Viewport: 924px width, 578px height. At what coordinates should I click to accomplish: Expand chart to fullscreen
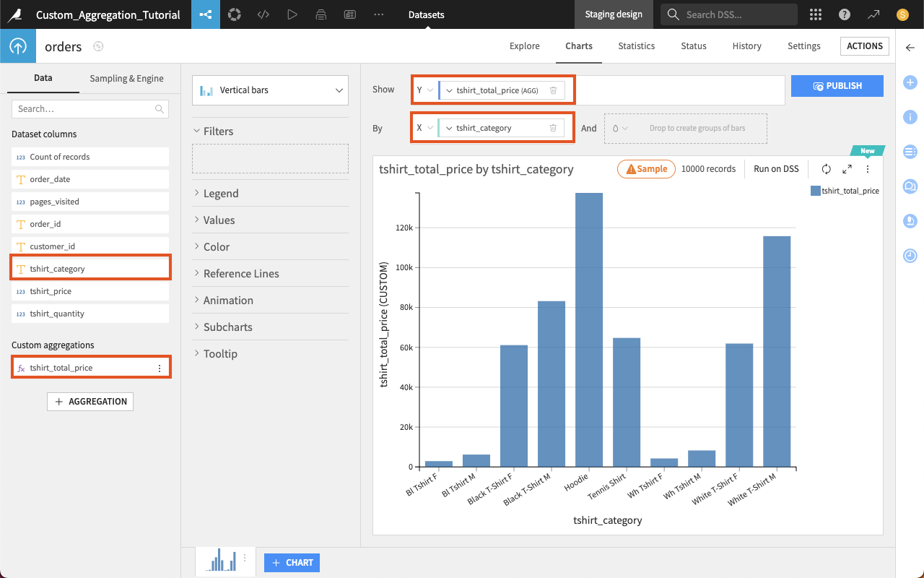(847, 169)
